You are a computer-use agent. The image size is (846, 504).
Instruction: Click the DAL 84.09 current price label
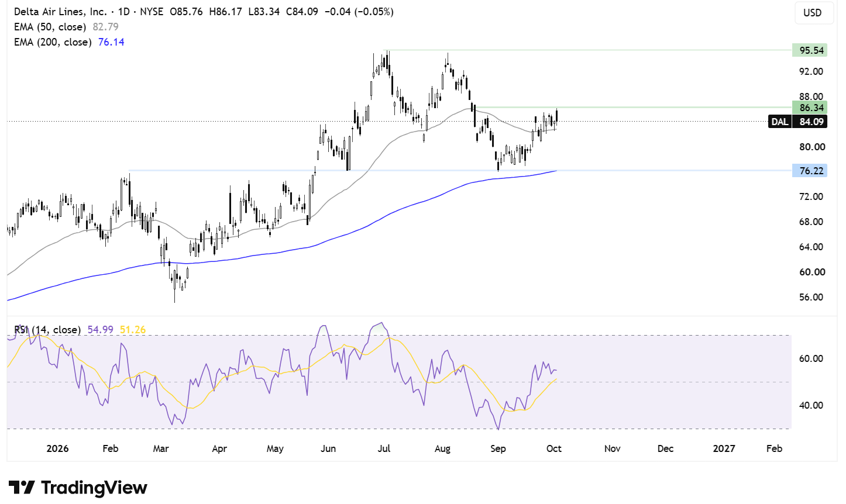797,122
